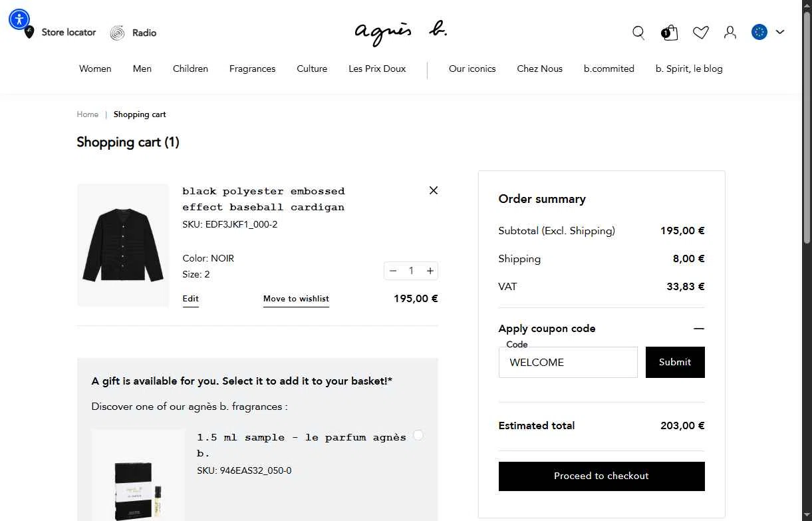Open the Fragrances menu
Screen dimensions: 812x521
[252, 69]
